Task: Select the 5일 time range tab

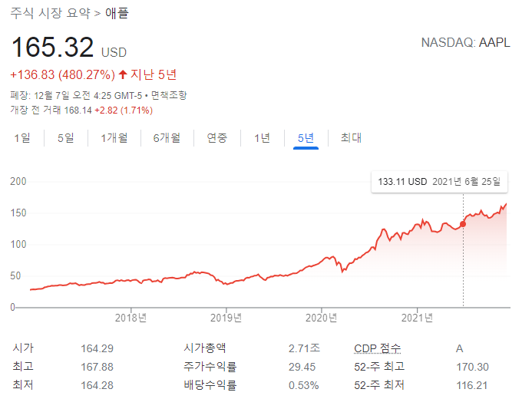Action: tap(65, 138)
